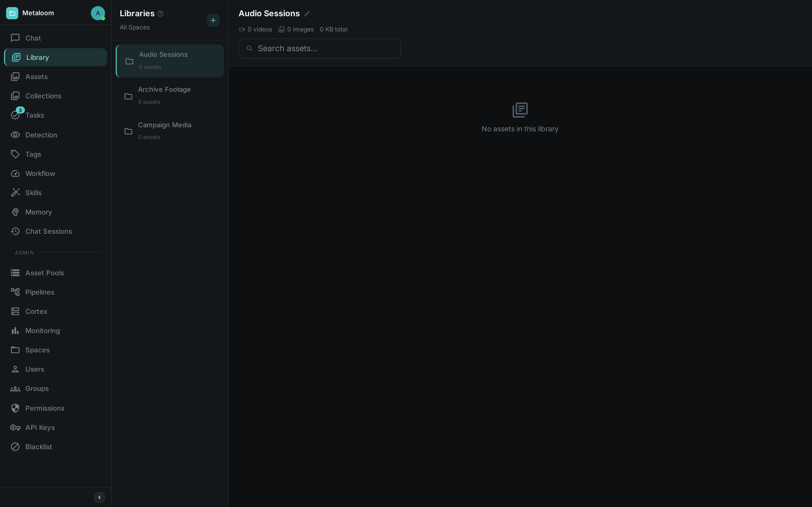The width and height of the screenshot is (812, 507).
Task: Select the Archive Footage library
Action: (x=170, y=96)
